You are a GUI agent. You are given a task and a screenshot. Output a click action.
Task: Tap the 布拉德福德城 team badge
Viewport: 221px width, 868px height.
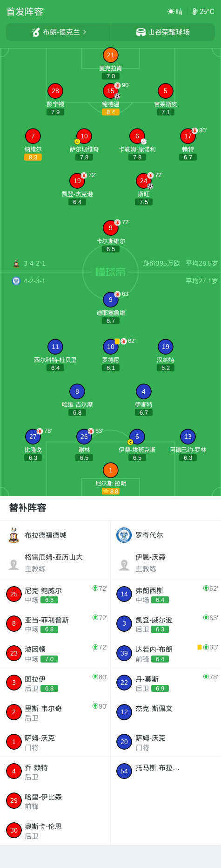[x=13, y=535]
